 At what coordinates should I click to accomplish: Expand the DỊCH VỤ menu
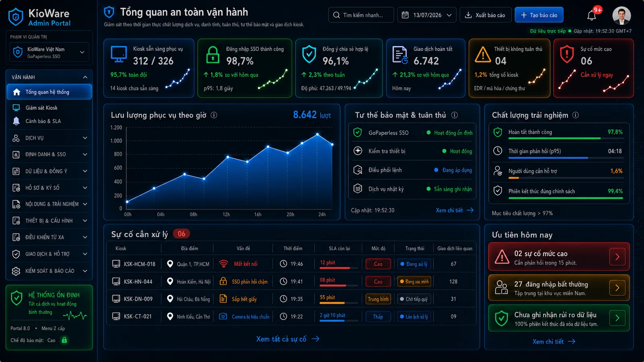tap(49, 138)
